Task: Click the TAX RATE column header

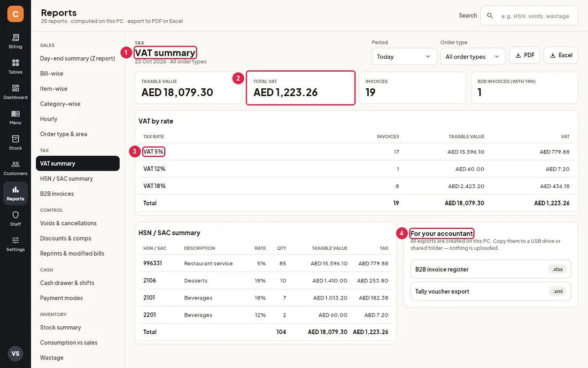Action: click(153, 136)
